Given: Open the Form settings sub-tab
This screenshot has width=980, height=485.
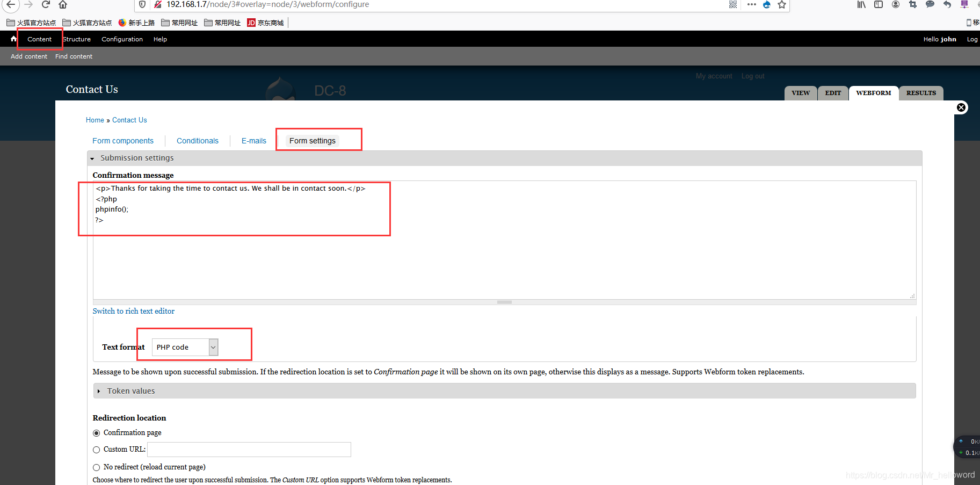Looking at the screenshot, I should pyautogui.click(x=313, y=141).
